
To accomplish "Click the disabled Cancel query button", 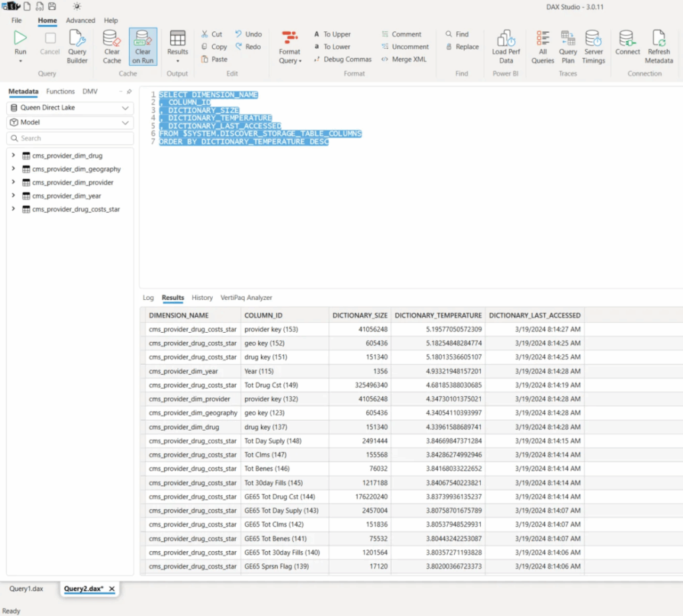I will click(49, 43).
